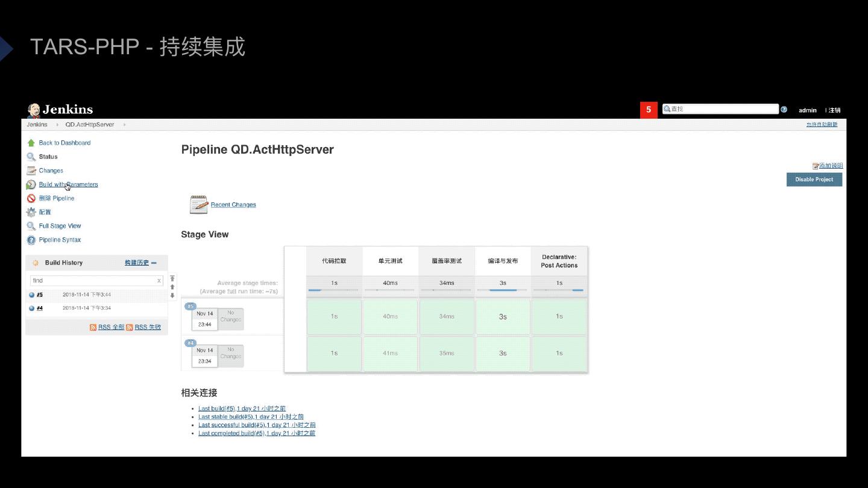868x488 pixels.
Task: Click the blue status ball for build #5
Action: pos(32,295)
